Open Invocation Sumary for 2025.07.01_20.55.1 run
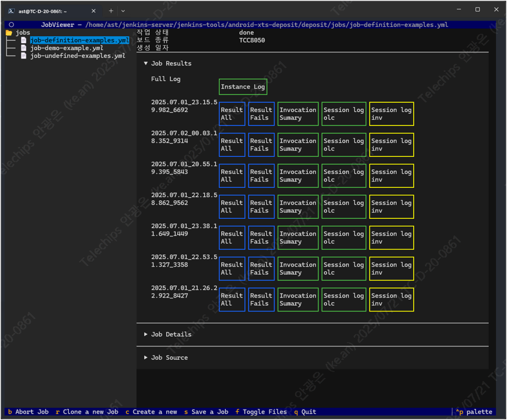Viewport: 507px width, 420px height. point(298,176)
